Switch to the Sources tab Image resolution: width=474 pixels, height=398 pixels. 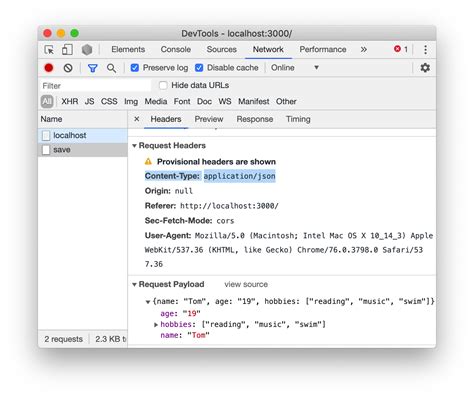(x=221, y=49)
